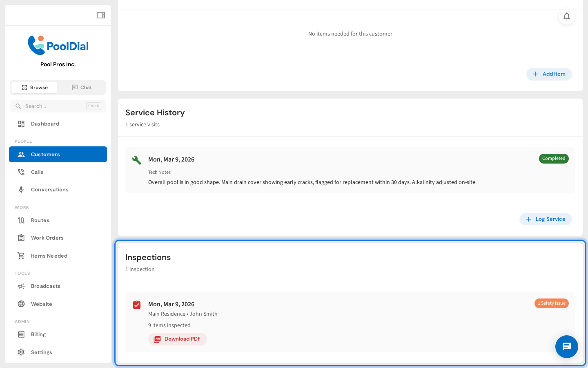Download the inspection PDF
Screen dimensions: 588x368
click(177, 339)
